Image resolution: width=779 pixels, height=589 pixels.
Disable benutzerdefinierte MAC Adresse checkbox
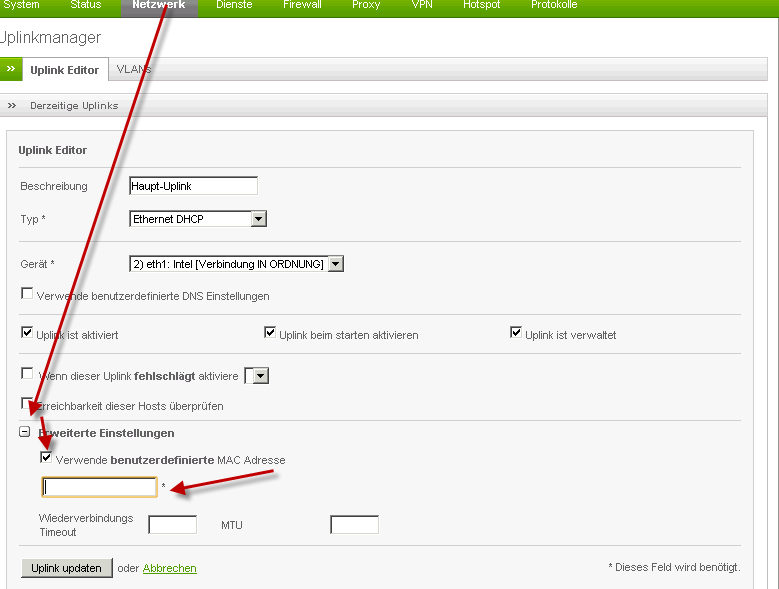(x=47, y=458)
